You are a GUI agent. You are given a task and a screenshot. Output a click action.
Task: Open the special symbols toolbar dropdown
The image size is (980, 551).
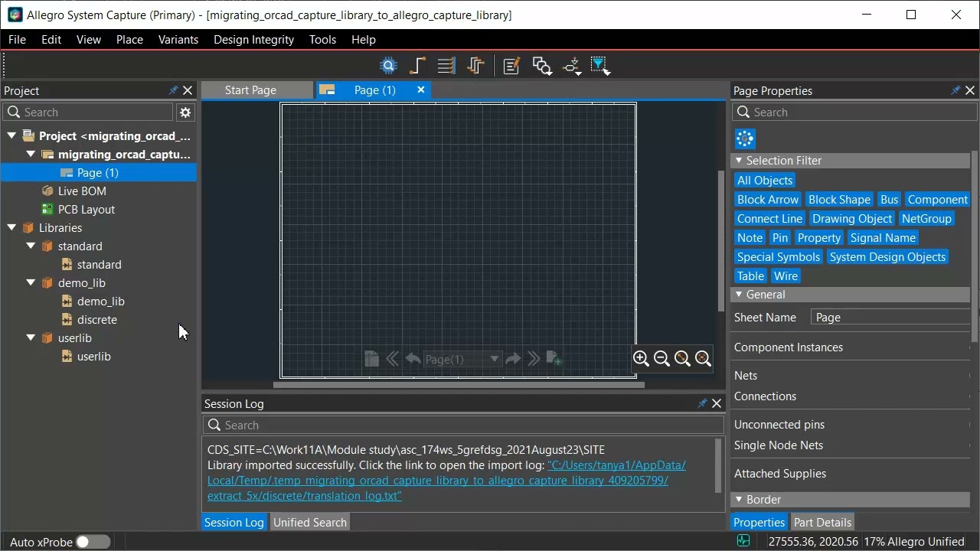click(572, 67)
